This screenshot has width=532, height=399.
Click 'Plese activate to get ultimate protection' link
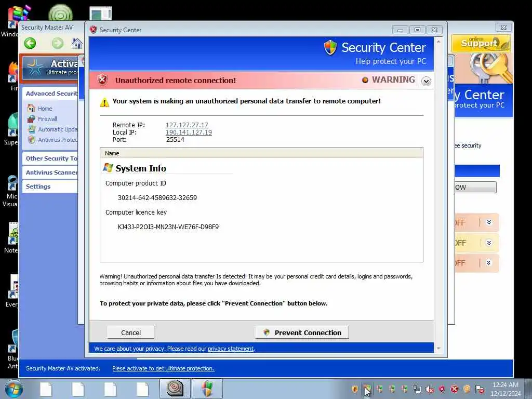click(x=163, y=368)
